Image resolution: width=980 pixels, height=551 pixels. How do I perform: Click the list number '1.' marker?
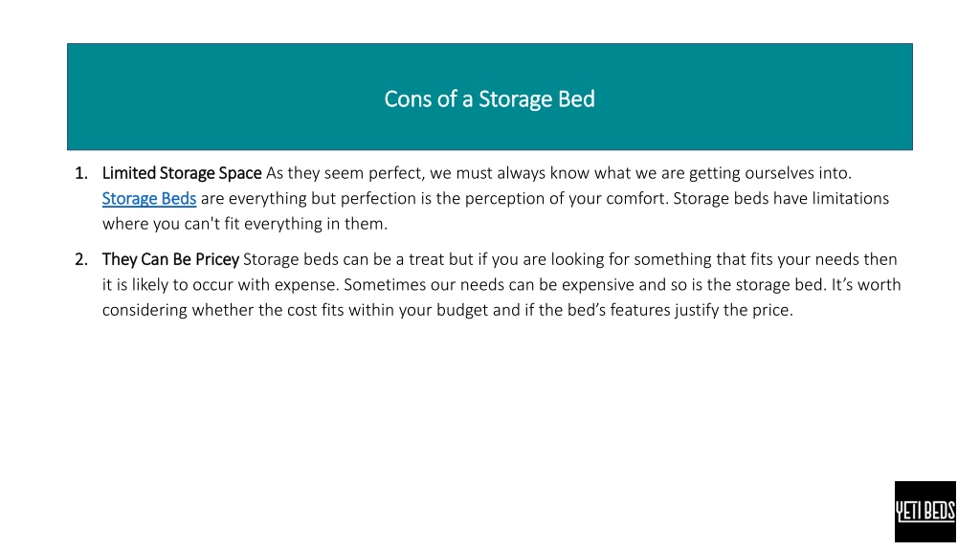[x=81, y=173]
